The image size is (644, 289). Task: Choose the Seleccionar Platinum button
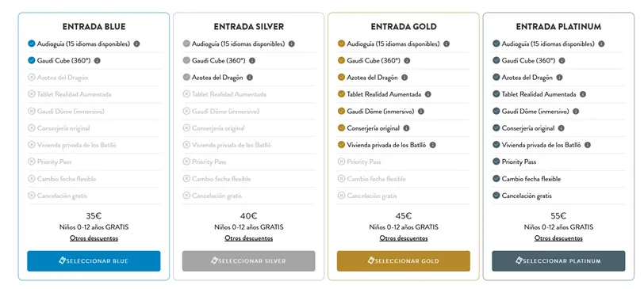click(558, 261)
